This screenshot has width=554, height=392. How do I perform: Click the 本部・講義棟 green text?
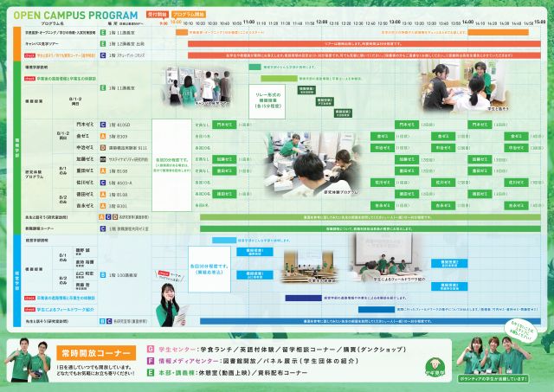[x=177, y=373]
